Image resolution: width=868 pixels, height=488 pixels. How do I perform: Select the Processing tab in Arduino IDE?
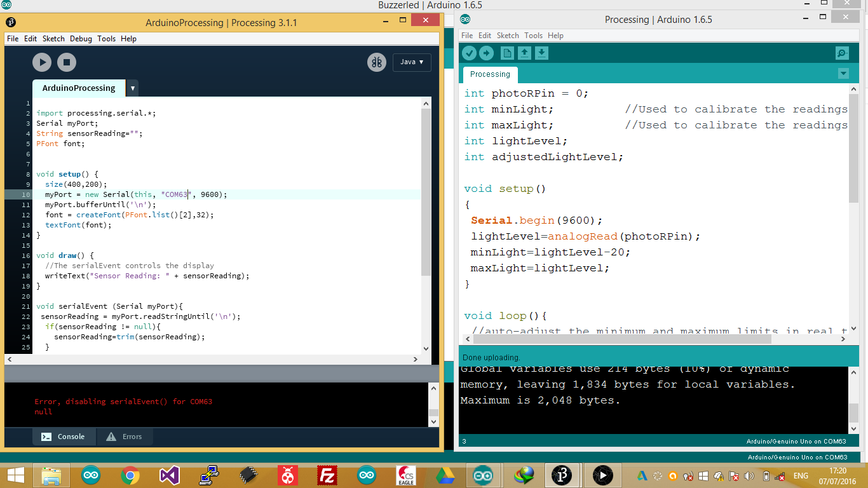490,74
